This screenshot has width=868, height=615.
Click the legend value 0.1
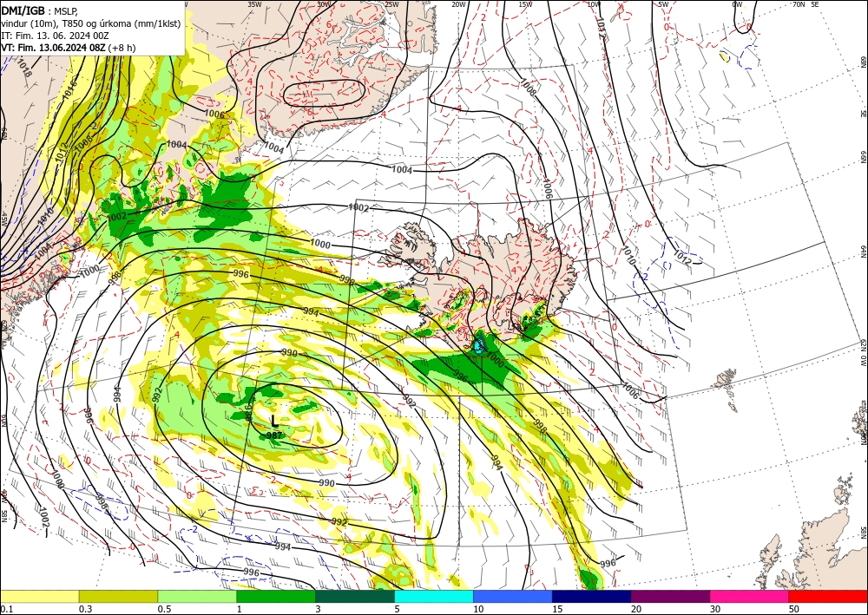(7, 609)
